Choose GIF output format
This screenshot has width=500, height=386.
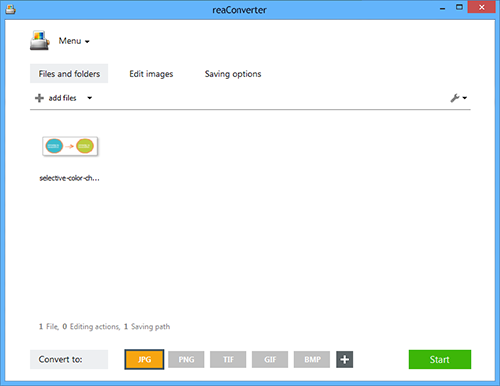tap(270, 359)
